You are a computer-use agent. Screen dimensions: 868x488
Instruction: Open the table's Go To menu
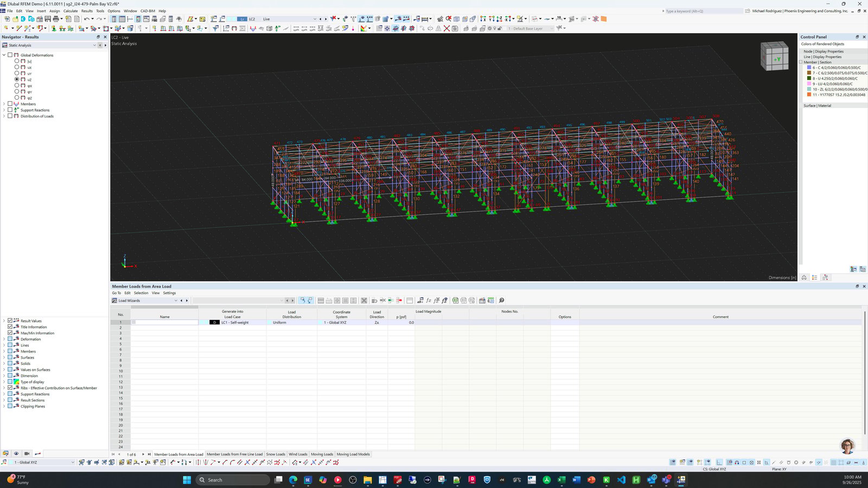click(117, 293)
